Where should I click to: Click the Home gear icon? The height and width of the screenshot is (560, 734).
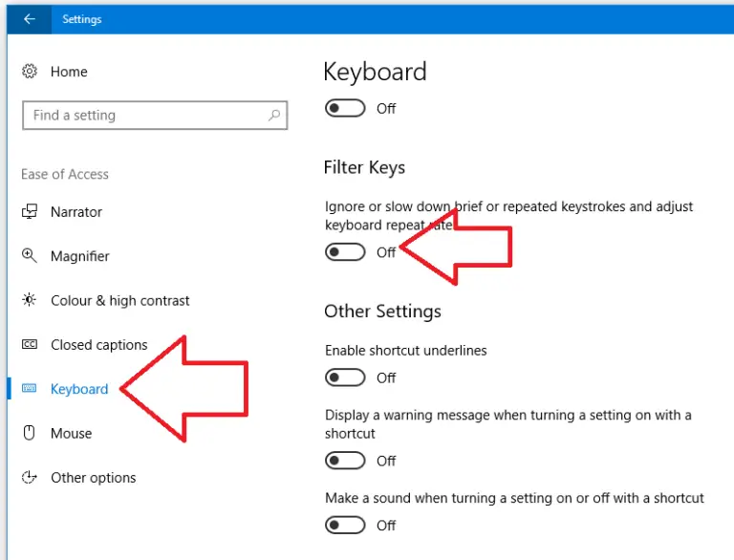(31, 72)
